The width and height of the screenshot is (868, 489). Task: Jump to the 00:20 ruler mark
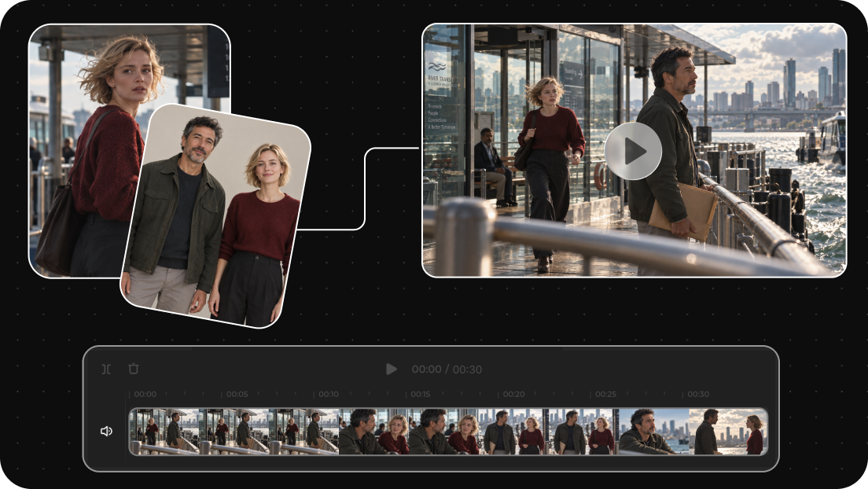[x=513, y=395]
